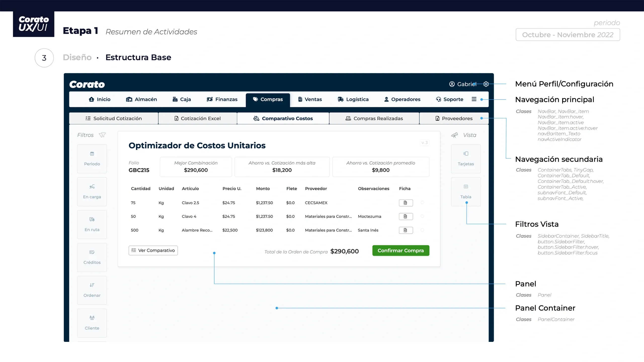Click the Corato logo in the app header
This screenshot has height=362, width=644.
87,84
